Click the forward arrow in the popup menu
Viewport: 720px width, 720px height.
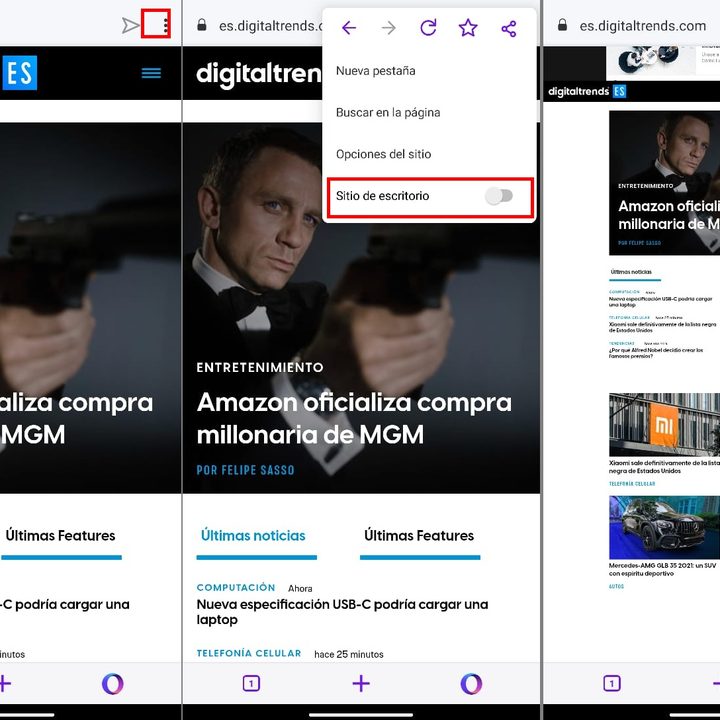pos(388,28)
